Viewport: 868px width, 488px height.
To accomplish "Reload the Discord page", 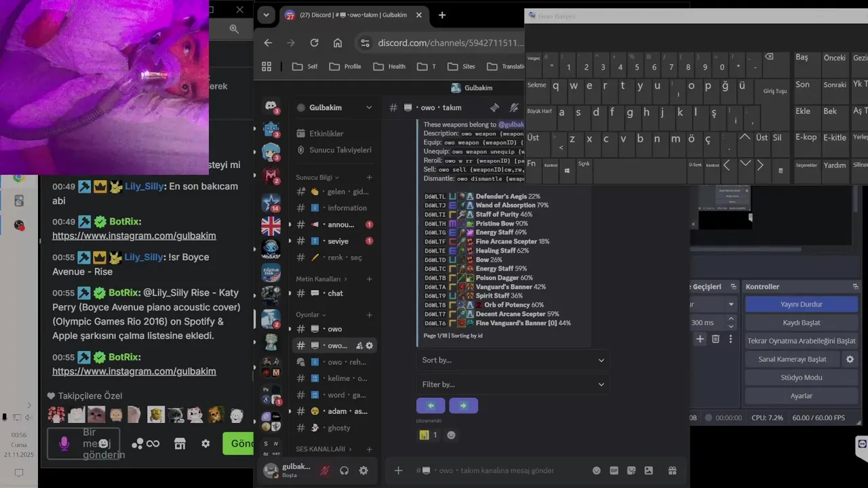I will click(x=314, y=43).
